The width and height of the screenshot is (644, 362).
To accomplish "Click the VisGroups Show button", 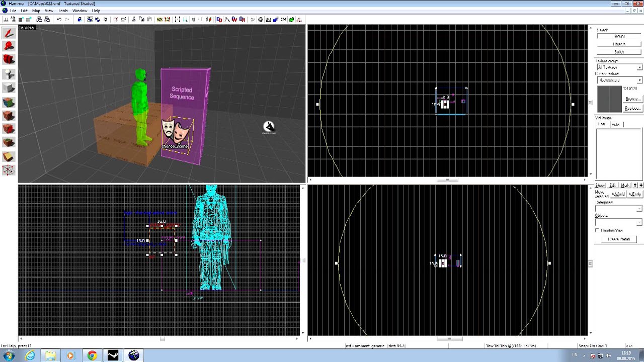I will point(600,186).
